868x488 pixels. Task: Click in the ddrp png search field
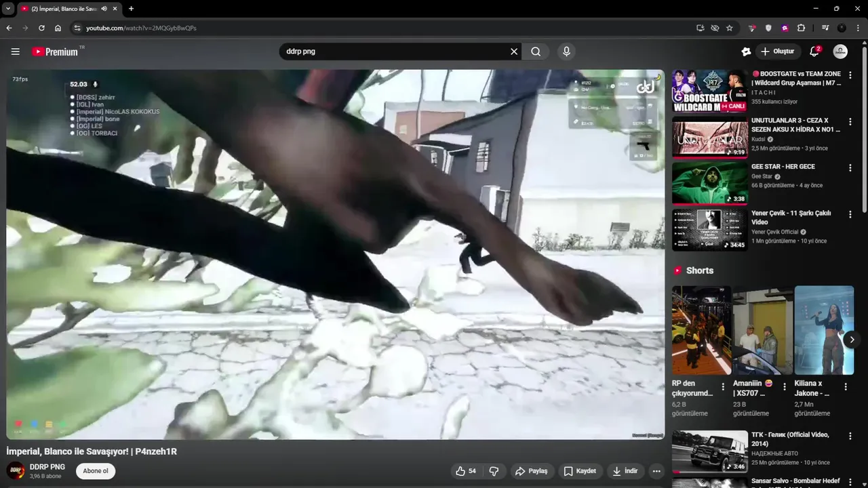pyautogui.click(x=393, y=52)
